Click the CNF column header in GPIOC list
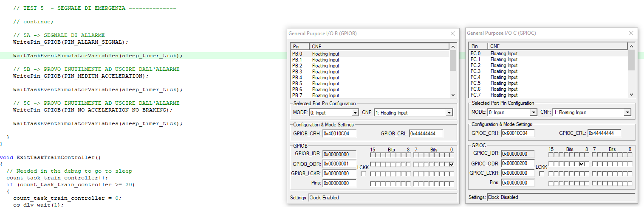644x207 pixels. [x=557, y=46]
